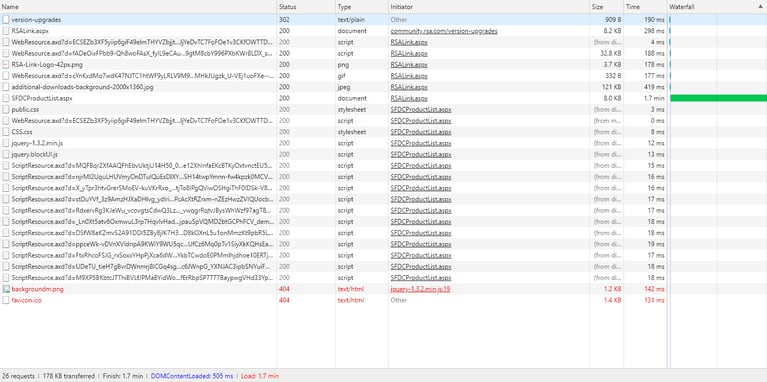This screenshot has width=767, height=382.
Task: Open the jquery-1.3.2.min.js:19 initiator link
Action: pyautogui.click(x=420, y=289)
